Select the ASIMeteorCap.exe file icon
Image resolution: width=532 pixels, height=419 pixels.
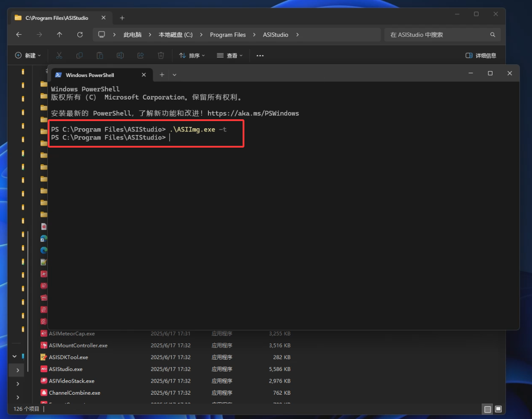(44, 333)
